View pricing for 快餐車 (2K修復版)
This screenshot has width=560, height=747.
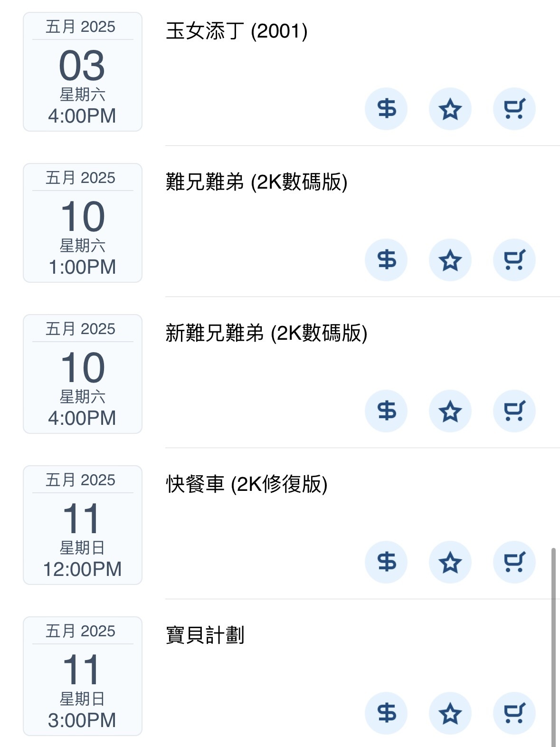[386, 562]
